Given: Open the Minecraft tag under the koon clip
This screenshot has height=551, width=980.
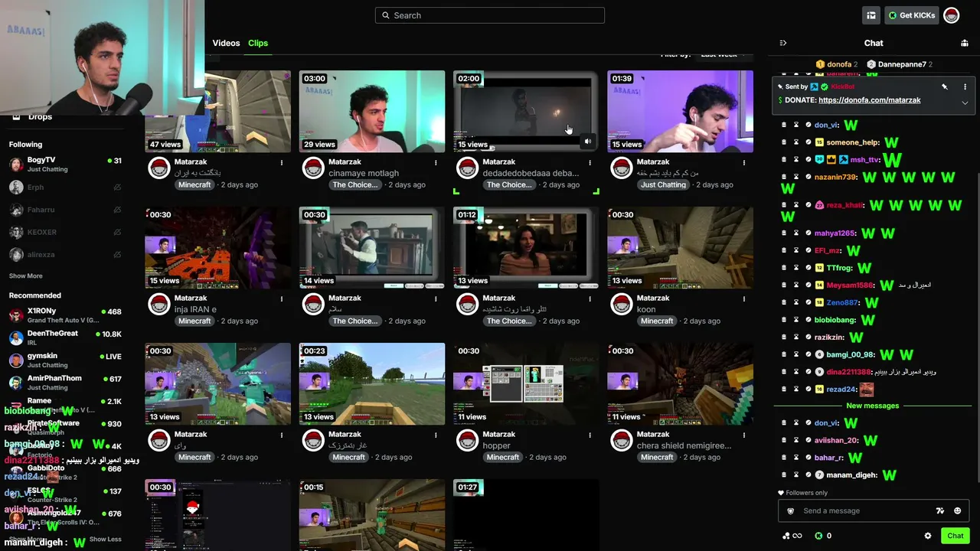Looking at the screenshot, I should click(657, 321).
